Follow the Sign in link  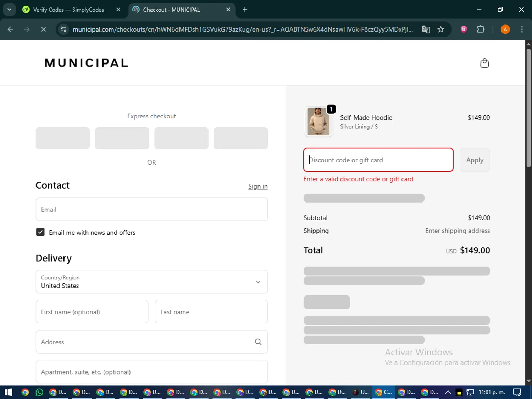coord(258,187)
